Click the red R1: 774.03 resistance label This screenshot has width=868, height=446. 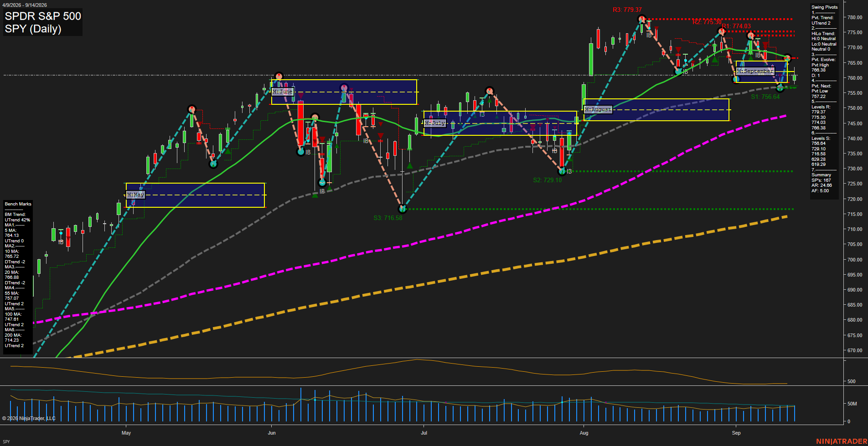tap(736, 26)
